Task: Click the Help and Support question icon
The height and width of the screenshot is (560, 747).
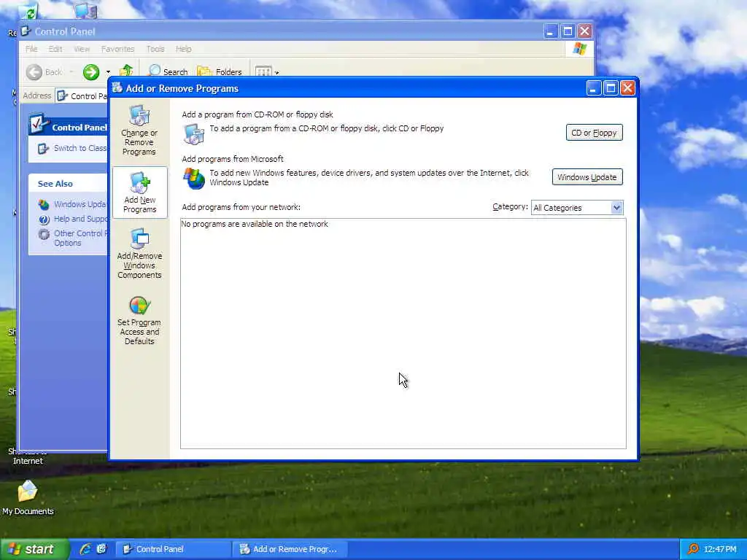Action: (x=44, y=219)
